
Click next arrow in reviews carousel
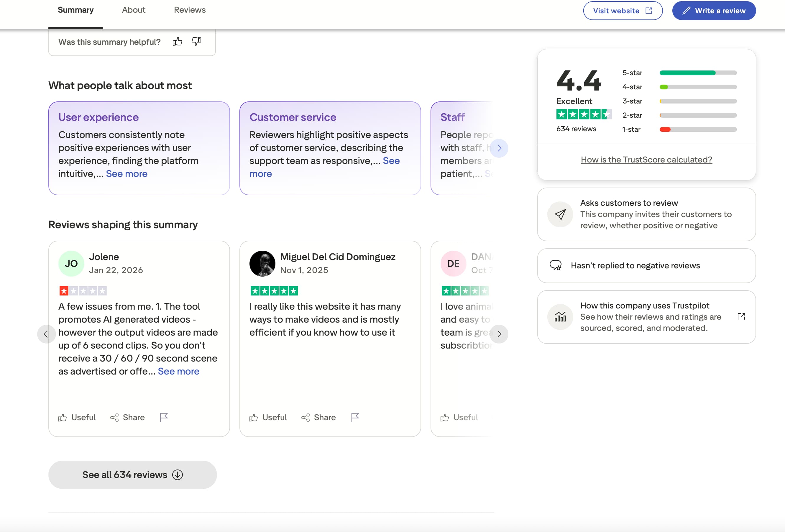pyautogui.click(x=499, y=334)
